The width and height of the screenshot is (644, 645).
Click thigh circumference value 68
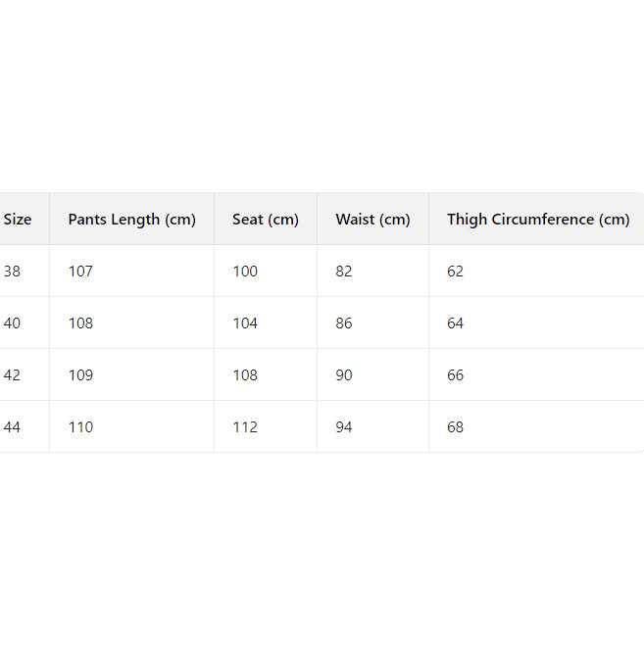tap(456, 427)
